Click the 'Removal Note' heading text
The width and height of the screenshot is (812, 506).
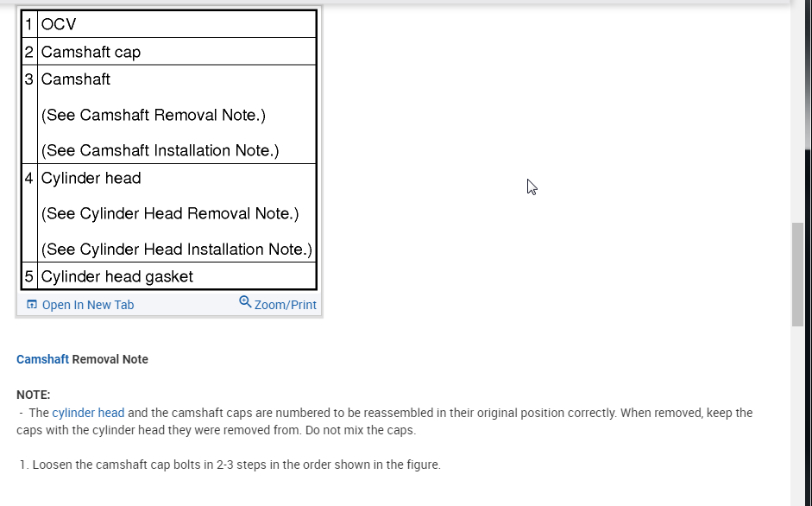coord(110,359)
